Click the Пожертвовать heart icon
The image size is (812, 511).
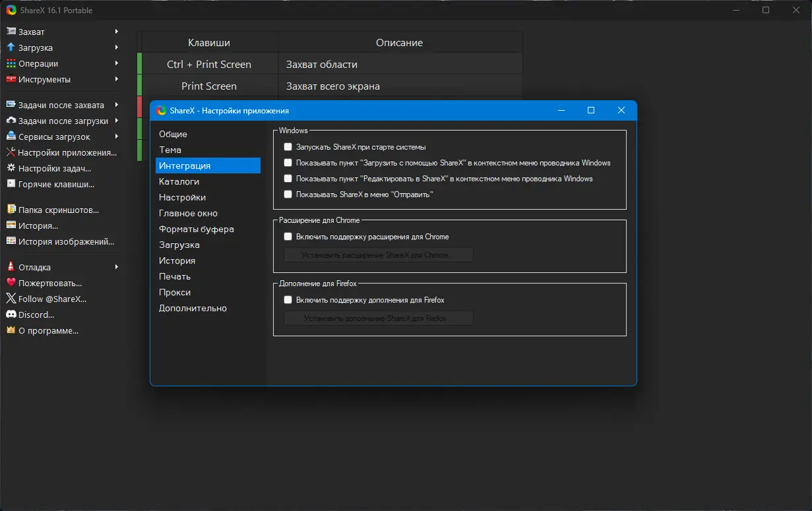point(11,283)
